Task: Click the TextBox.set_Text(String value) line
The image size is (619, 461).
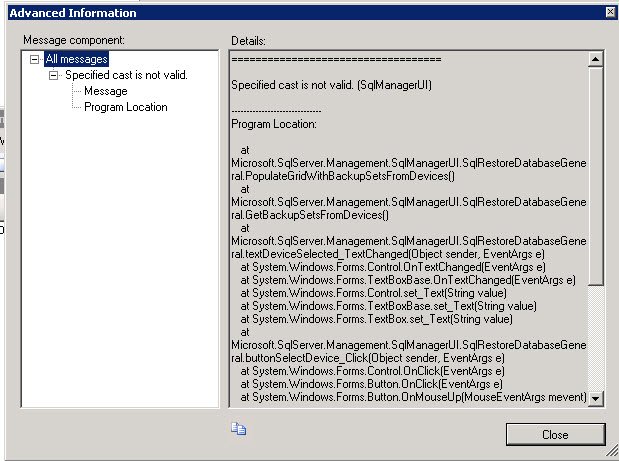Action: point(376,319)
